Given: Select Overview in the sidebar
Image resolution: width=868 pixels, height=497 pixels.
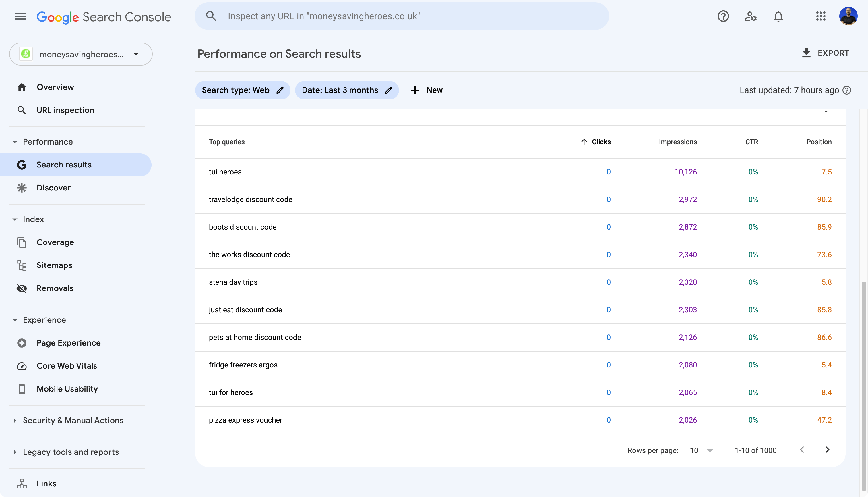Looking at the screenshot, I should click(x=55, y=87).
